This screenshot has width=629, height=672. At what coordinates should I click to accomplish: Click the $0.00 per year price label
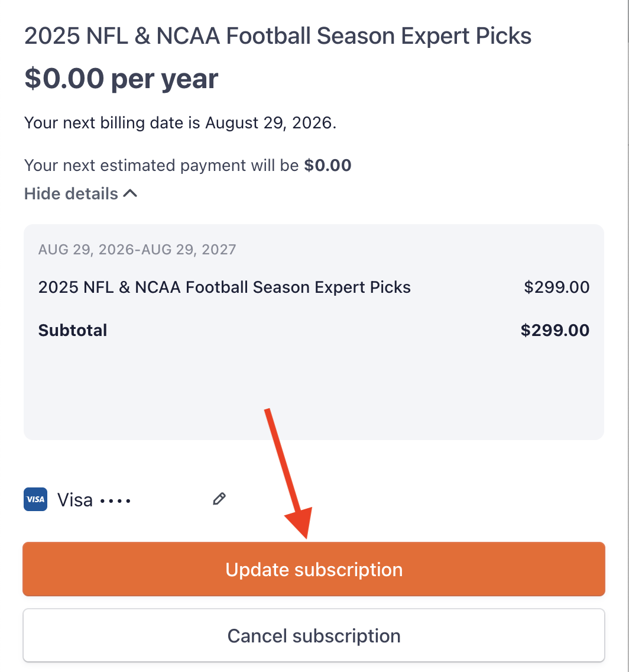click(x=121, y=78)
